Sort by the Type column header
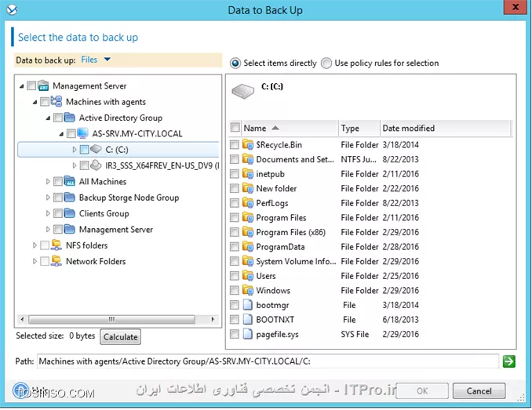532x410 pixels. 359,128
